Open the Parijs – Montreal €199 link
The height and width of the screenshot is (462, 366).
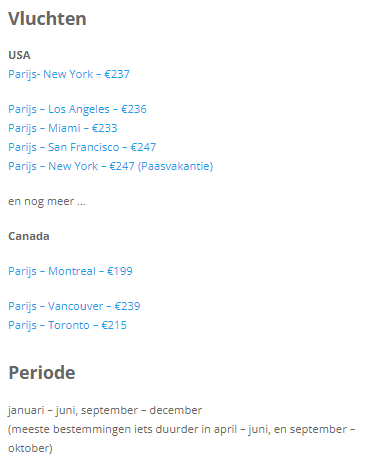[x=70, y=271]
